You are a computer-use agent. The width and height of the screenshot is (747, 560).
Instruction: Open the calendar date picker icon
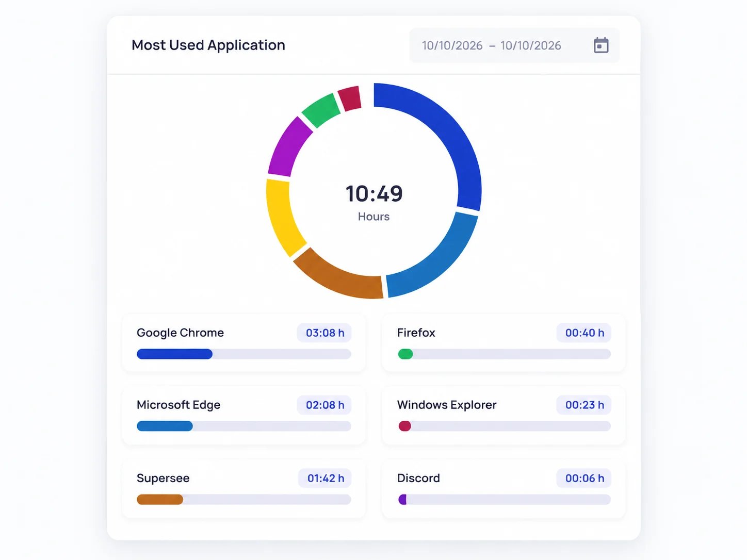(x=601, y=45)
